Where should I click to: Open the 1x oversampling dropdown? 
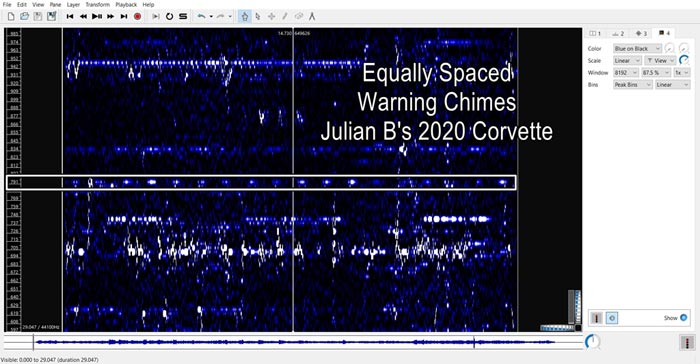pyautogui.click(x=682, y=72)
